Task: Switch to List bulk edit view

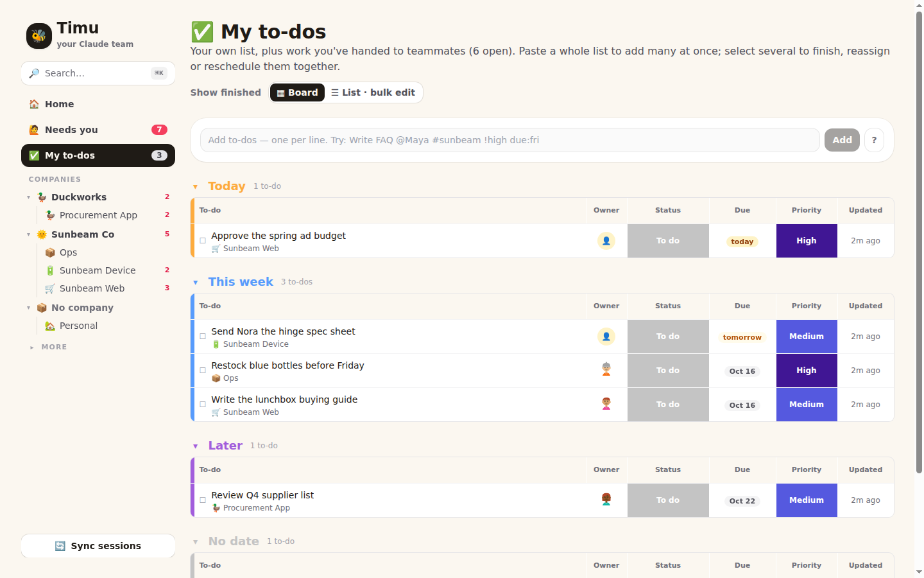Action: click(x=373, y=92)
